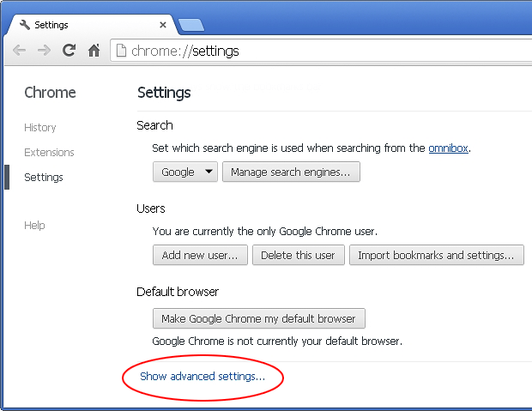Make Google Chrome my default browser

[259, 318]
